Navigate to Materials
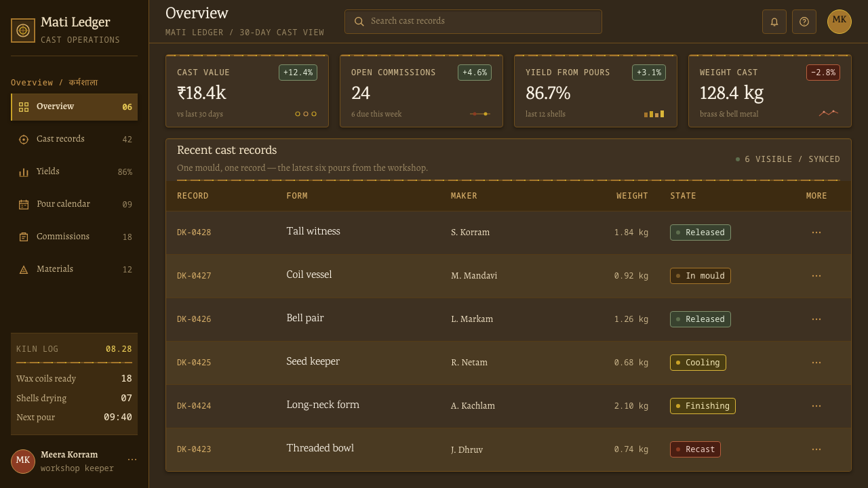 coord(75,270)
